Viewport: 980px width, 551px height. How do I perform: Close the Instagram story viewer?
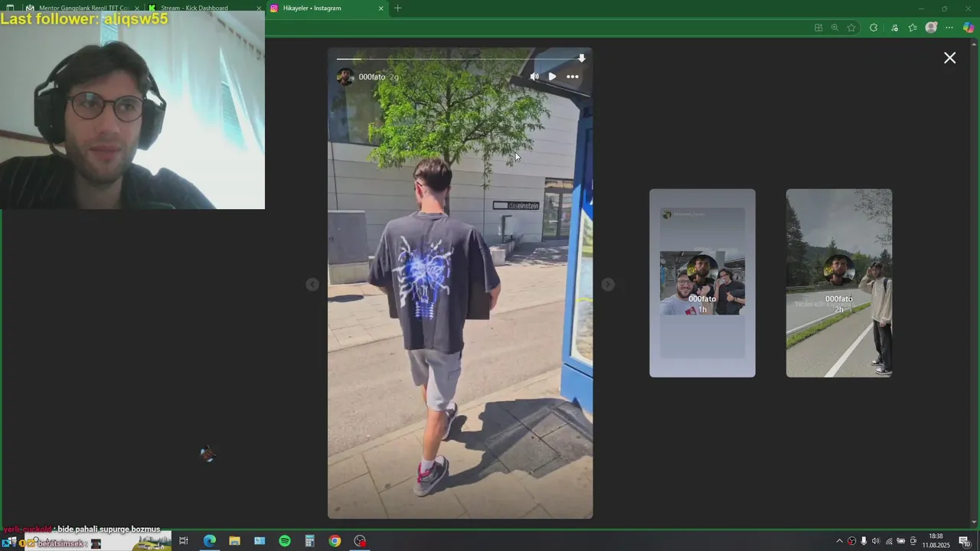pyautogui.click(x=949, y=58)
